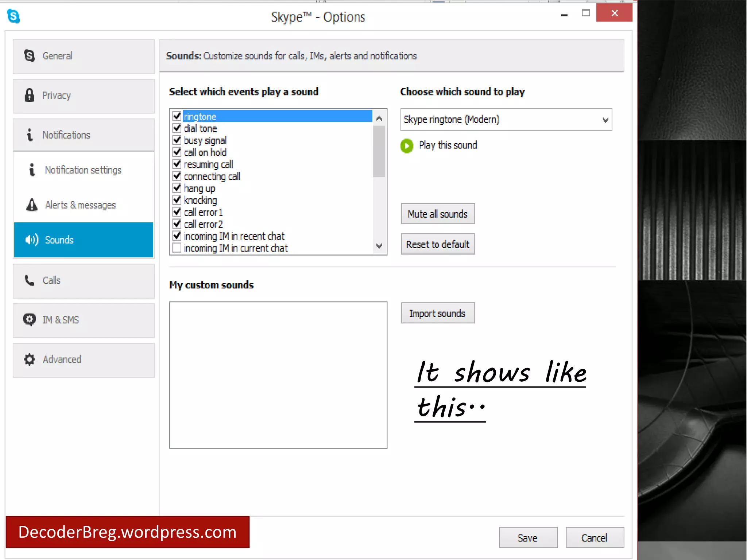Click the IM & SMS chat bubble icon
The width and height of the screenshot is (747, 560).
tap(29, 320)
